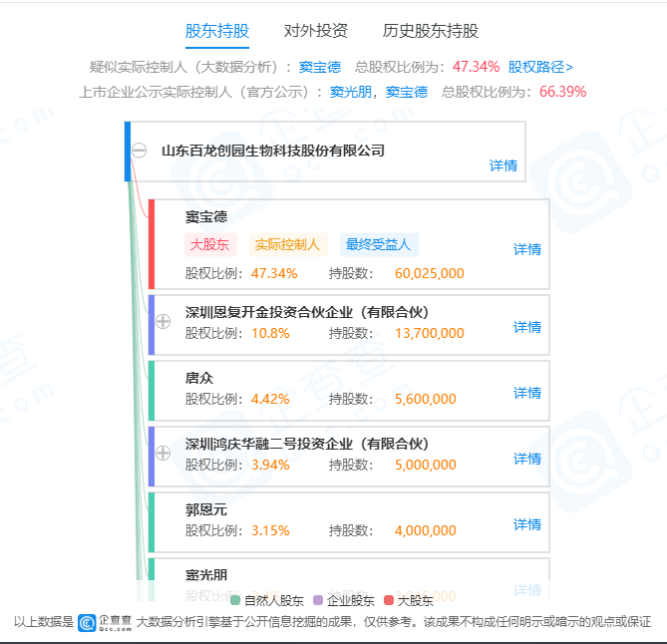Select the 5,000,000 shares value
The height and width of the screenshot is (644, 667).
pyautogui.click(x=426, y=465)
